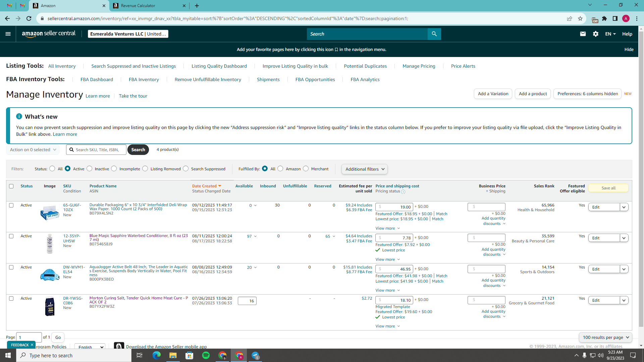Open the settings gear icon

point(596,34)
